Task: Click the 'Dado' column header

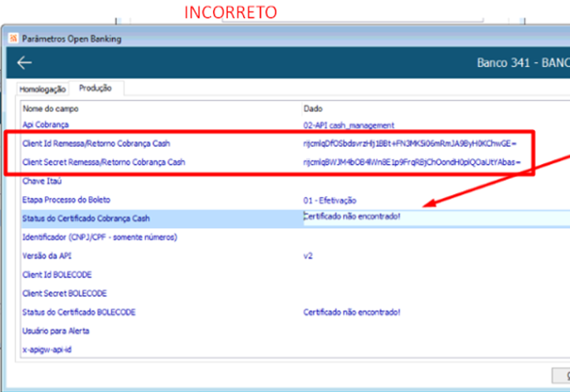Action: (313, 109)
